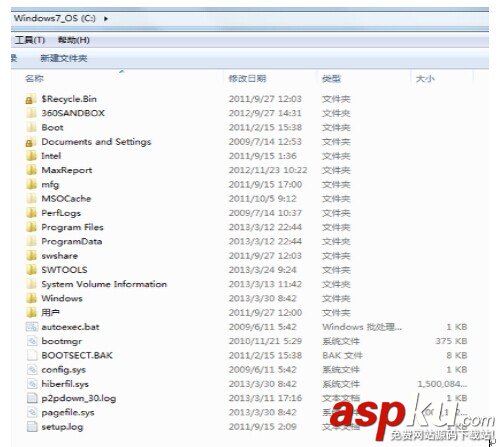Select the System Volume Information name
Screen dimensions: 500x447
(104, 284)
